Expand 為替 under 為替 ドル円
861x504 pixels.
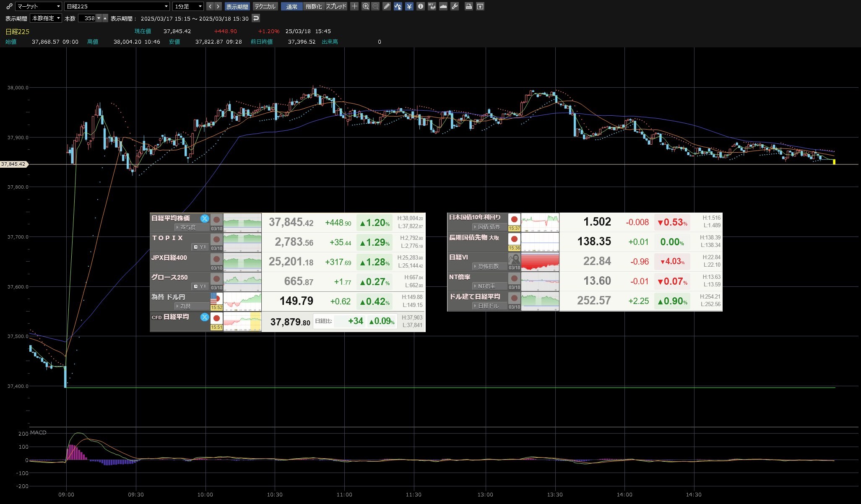(x=192, y=306)
